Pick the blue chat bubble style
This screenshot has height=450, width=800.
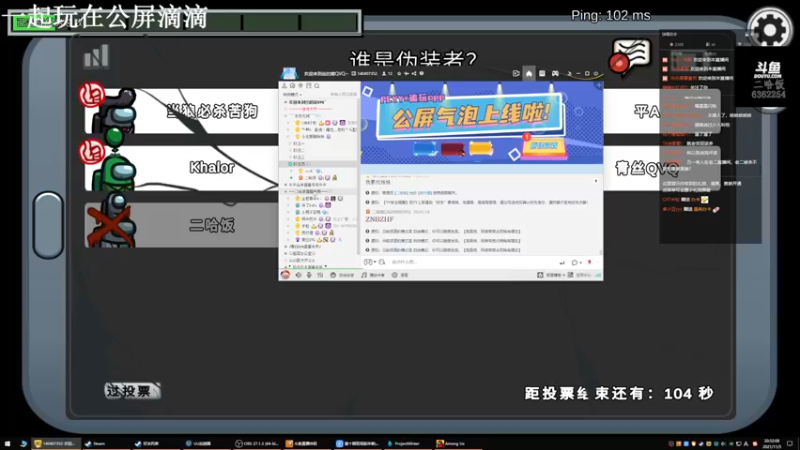coord(425,149)
